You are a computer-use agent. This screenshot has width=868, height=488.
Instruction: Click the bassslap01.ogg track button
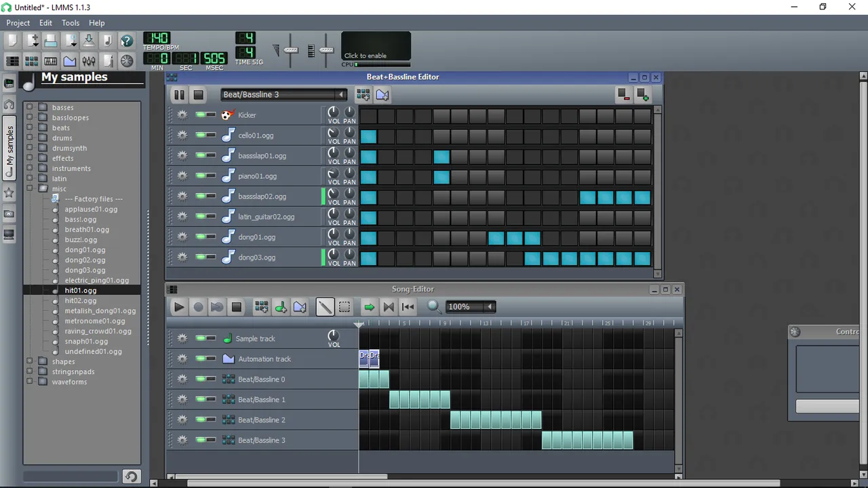(x=271, y=155)
